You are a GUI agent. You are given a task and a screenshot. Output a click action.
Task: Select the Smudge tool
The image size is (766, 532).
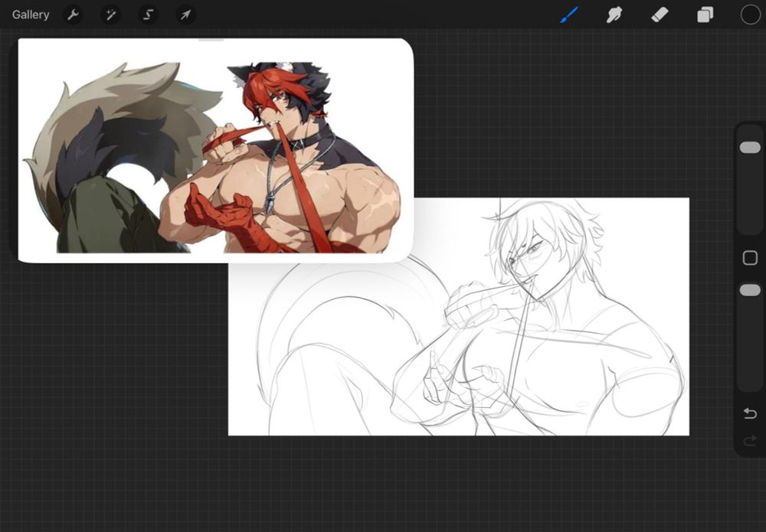(614, 15)
